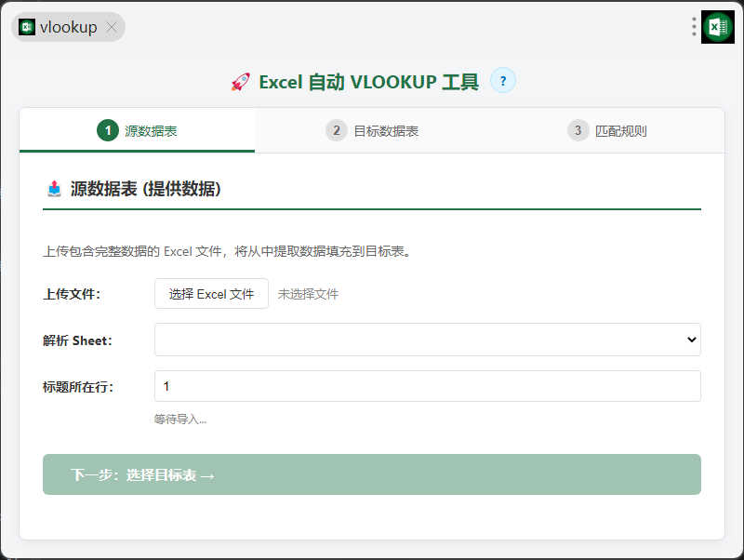744x560 pixels.
Task: Select the vlookup tab chip label
Action: tap(68, 27)
